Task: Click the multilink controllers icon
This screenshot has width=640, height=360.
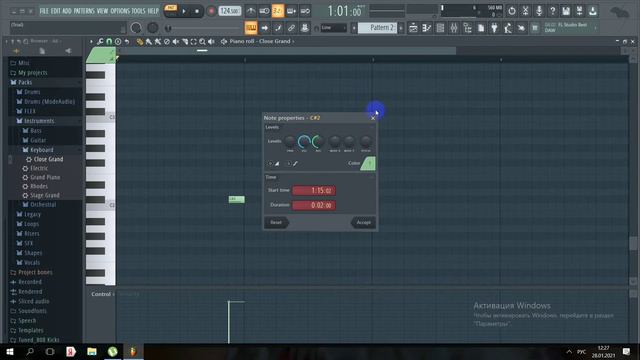Action: point(304,28)
